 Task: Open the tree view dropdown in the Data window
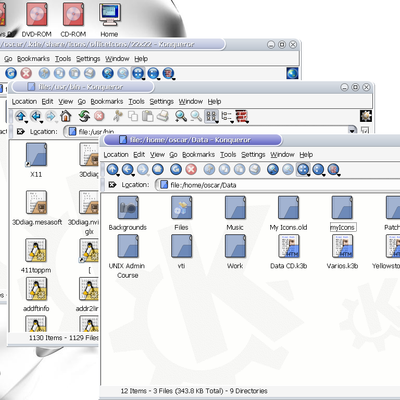coord(324,175)
